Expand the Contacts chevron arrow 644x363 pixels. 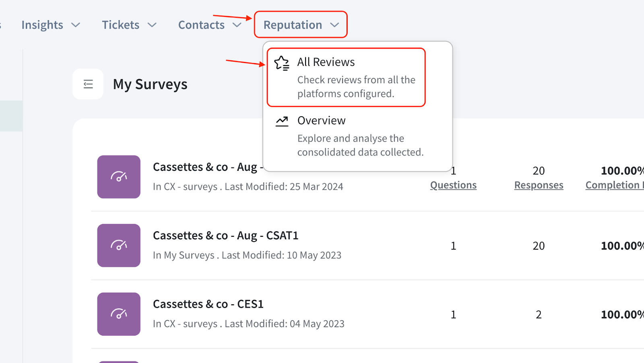[x=237, y=25]
